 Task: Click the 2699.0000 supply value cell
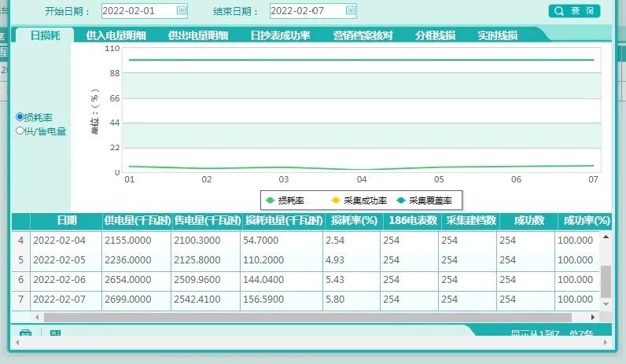pyautogui.click(x=136, y=300)
